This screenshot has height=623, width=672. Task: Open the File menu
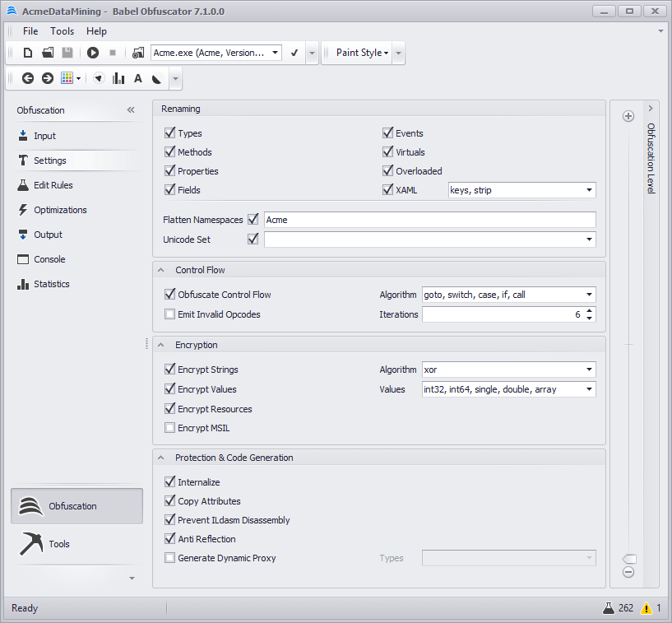point(30,31)
